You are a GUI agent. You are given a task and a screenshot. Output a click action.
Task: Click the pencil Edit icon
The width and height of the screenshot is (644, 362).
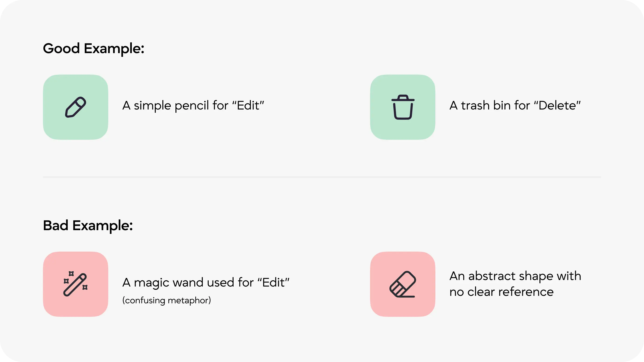pos(76,107)
